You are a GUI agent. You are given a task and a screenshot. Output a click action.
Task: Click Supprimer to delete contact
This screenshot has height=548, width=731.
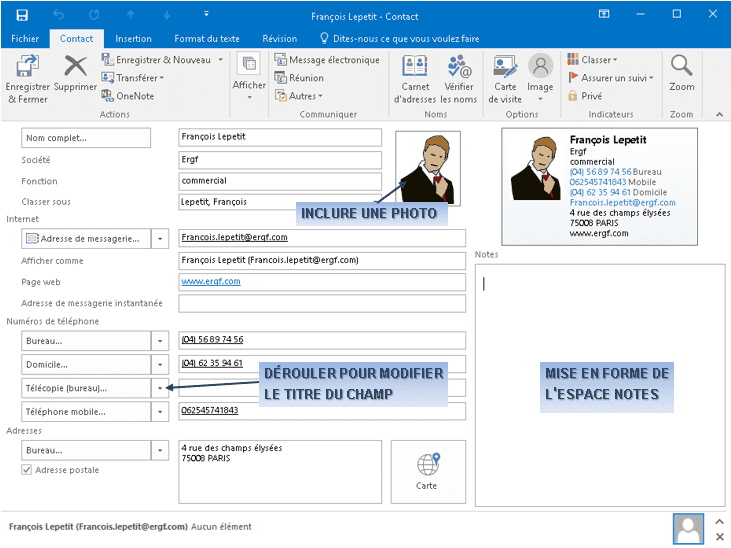75,74
